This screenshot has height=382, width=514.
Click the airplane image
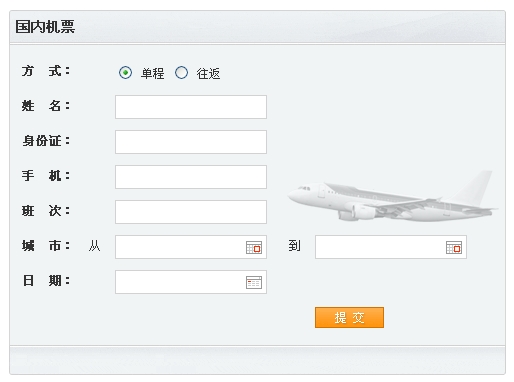point(393,197)
